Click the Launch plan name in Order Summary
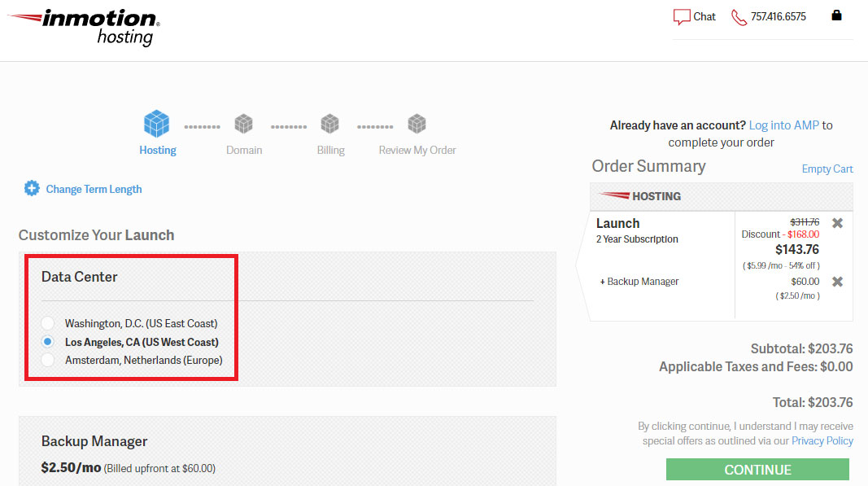This screenshot has width=868, height=486. pos(617,223)
